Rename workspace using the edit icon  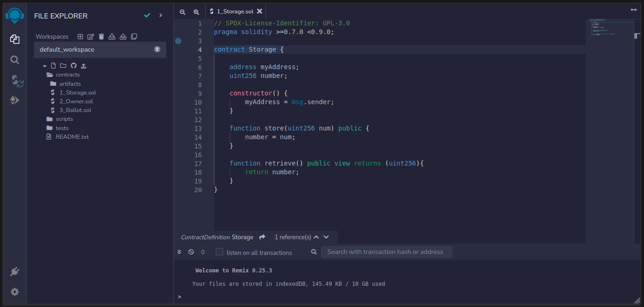tap(91, 36)
